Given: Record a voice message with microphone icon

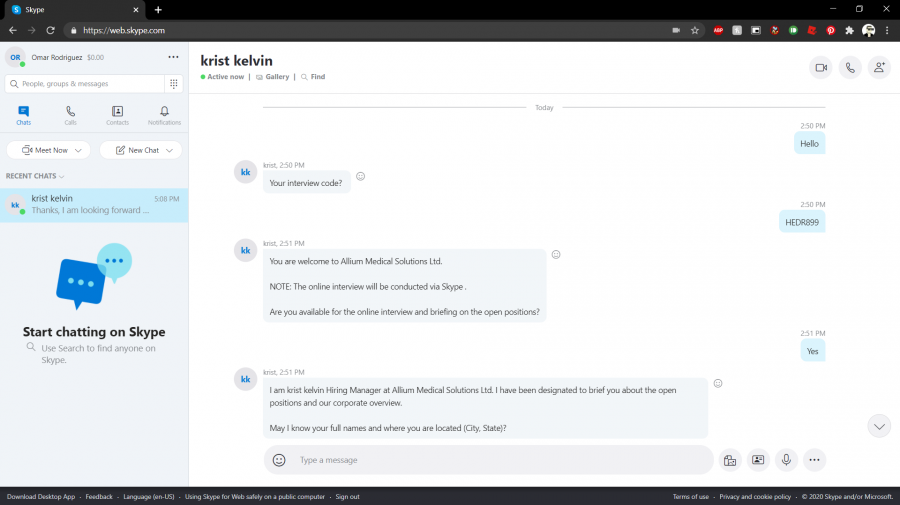Looking at the screenshot, I should point(786,460).
